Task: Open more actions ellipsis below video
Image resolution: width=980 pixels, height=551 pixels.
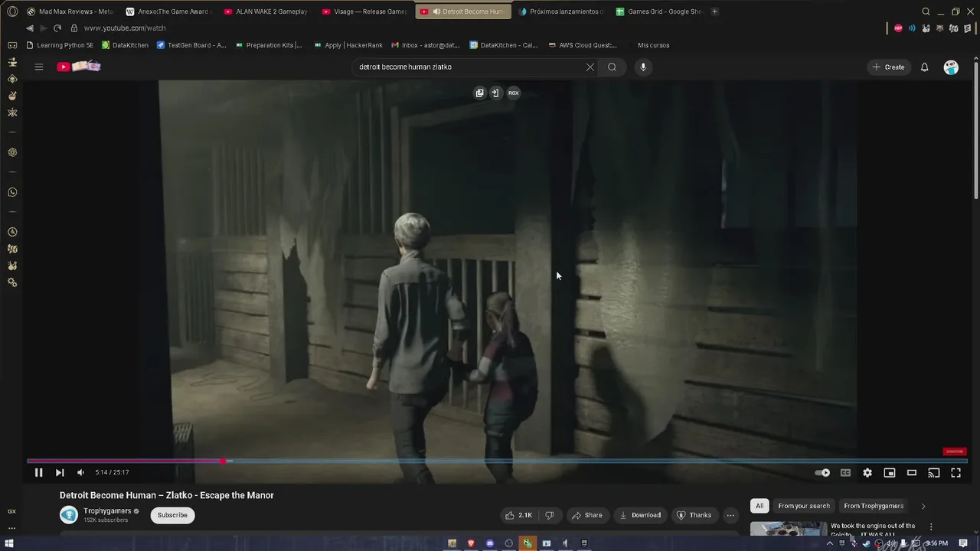Action: 730,515
